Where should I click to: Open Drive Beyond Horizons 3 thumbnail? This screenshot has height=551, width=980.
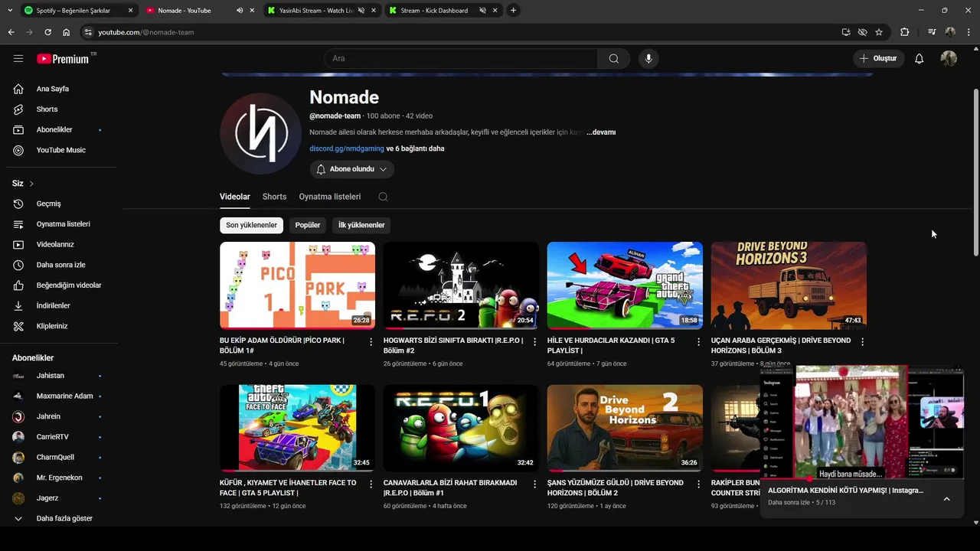tap(789, 285)
